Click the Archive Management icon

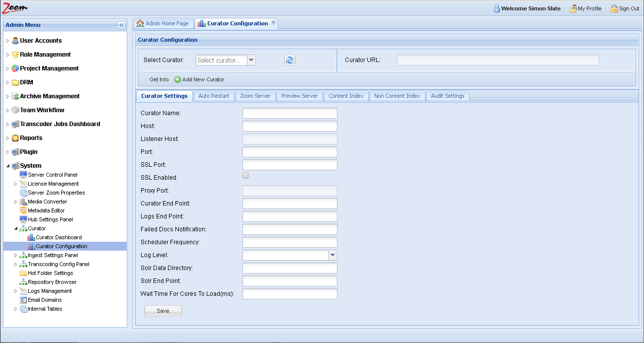point(15,96)
